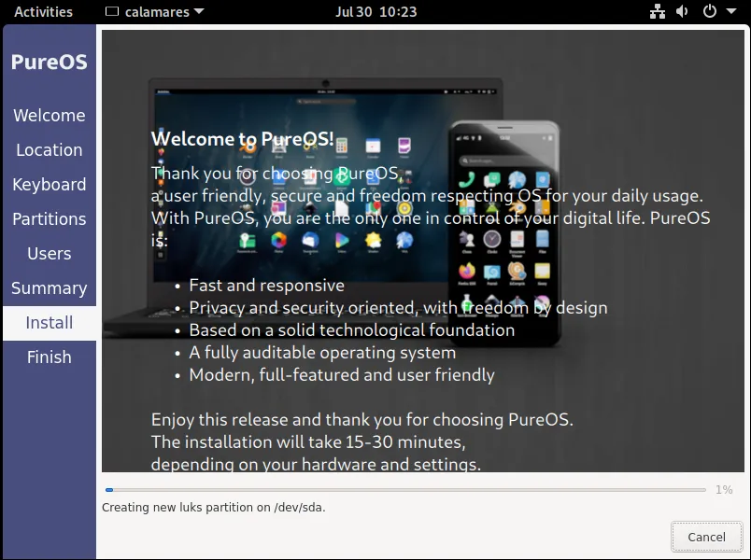Open the calamares app menu dropdown arrow
Image resolution: width=751 pixels, height=560 pixels.
(199, 12)
